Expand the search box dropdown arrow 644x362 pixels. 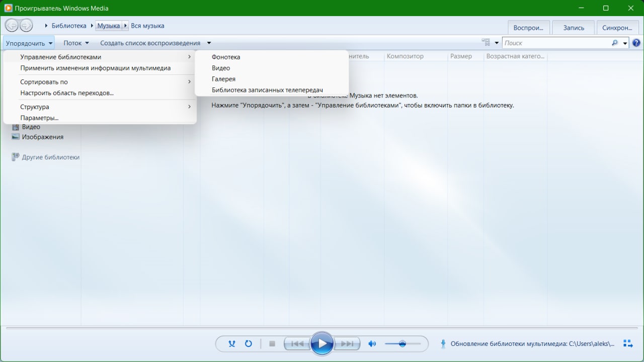625,43
